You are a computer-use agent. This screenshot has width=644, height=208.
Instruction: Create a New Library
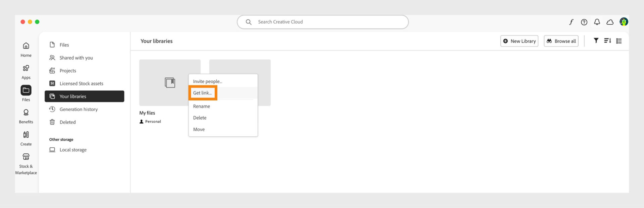tap(519, 41)
